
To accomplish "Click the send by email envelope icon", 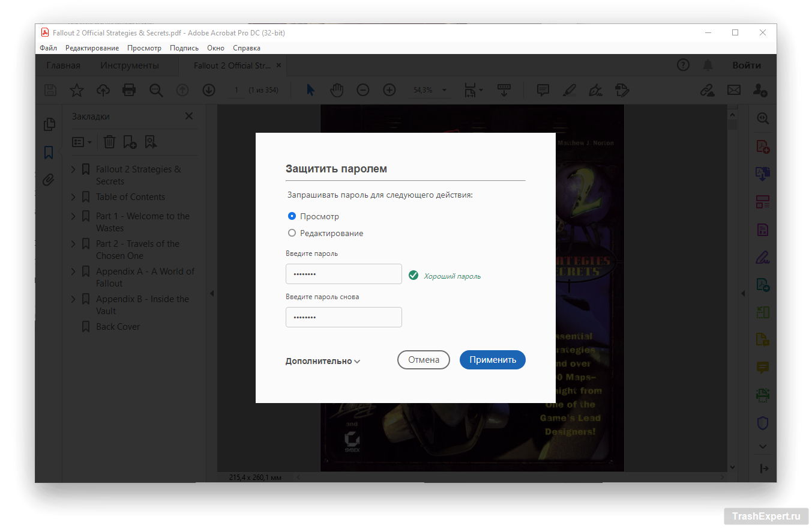I will point(734,90).
